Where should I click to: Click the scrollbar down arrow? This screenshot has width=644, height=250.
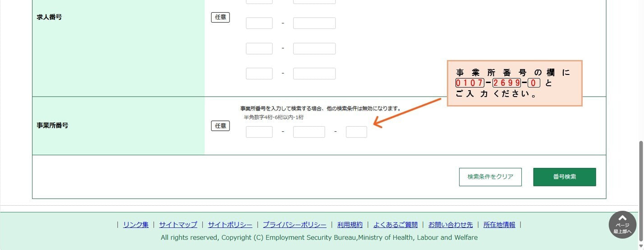coord(640,246)
